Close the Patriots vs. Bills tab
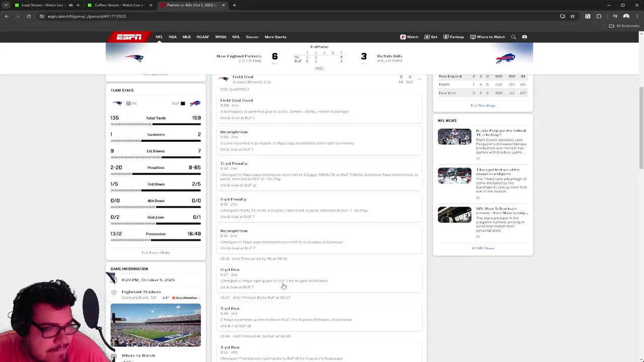This screenshot has height=362, width=644. coord(223,5)
